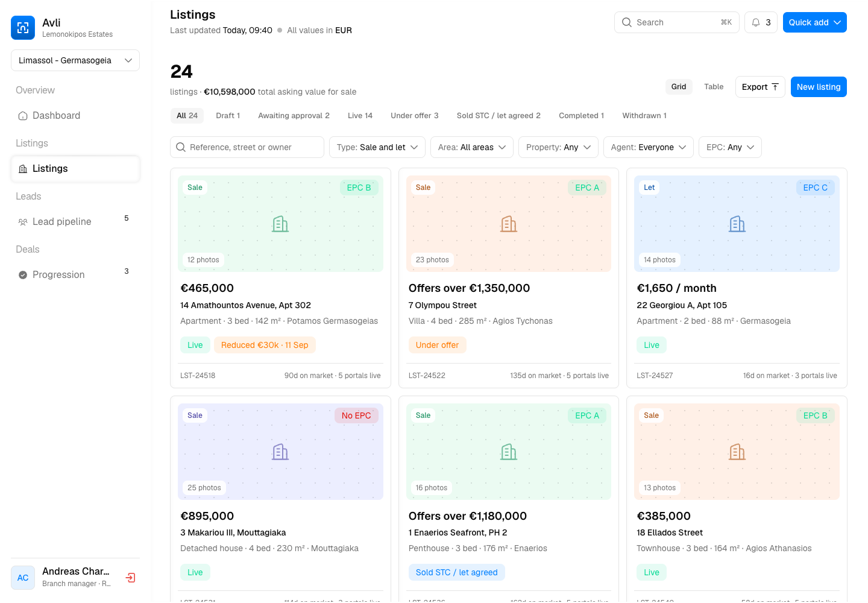Click the search magnifier icon in top bar

pos(627,22)
